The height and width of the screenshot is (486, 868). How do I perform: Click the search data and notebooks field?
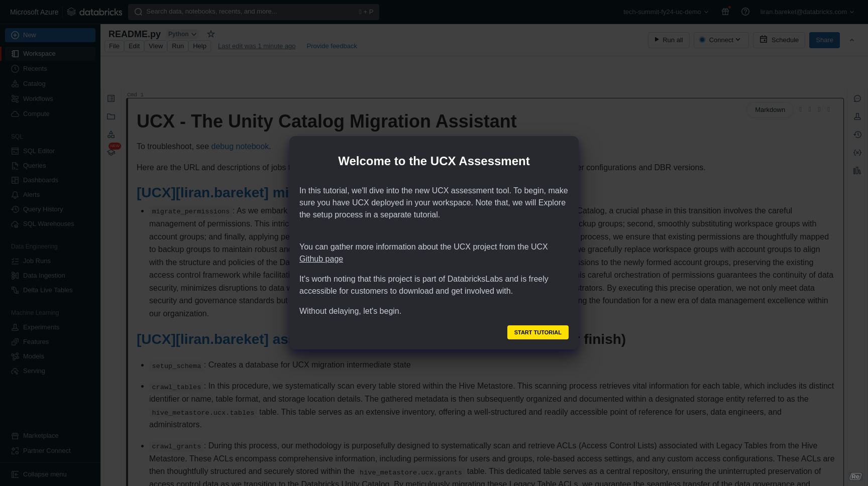pyautogui.click(x=253, y=12)
